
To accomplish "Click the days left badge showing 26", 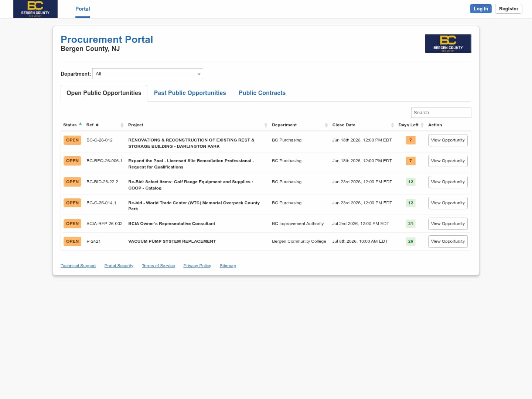I will [x=410, y=242].
